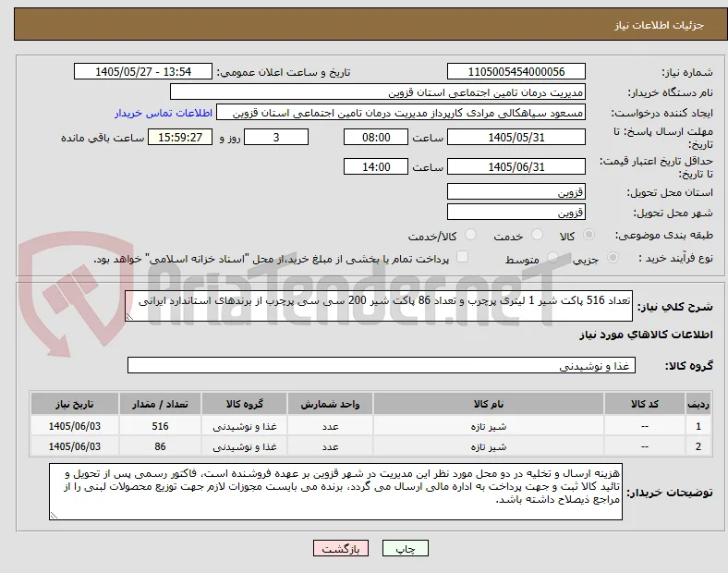Click the deadline time field 08:00
This screenshot has width=728, height=573.
point(376,137)
